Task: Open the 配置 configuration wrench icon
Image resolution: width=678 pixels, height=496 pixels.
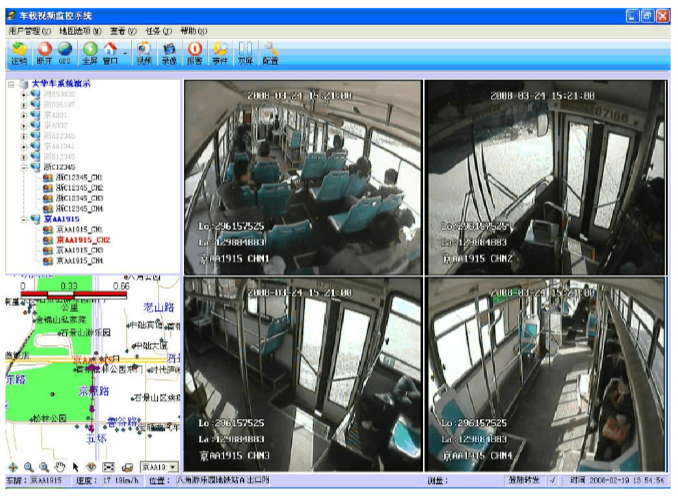Action: click(270, 54)
